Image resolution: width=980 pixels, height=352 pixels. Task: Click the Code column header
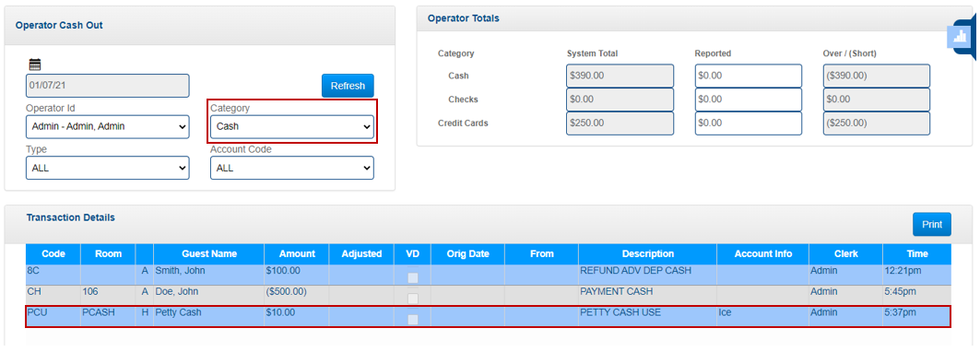coord(53,253)
